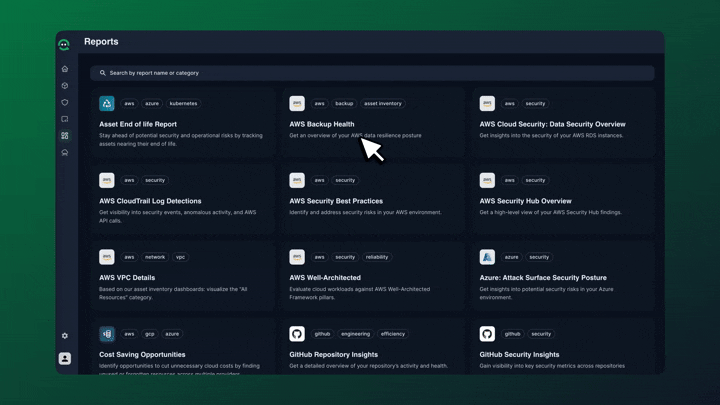Click the Cost Saving Opportunities report icon
Image resolution: width=720 pixels, height=405 pixels.
point(107,334)
